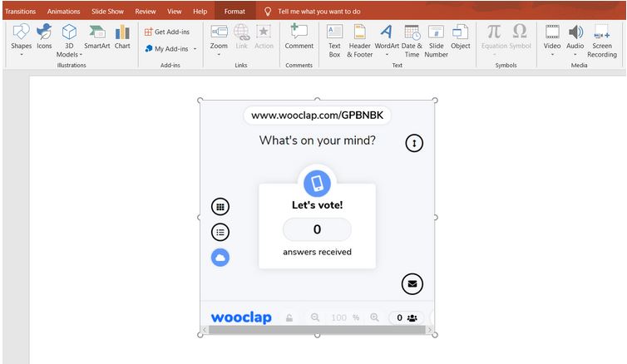Viewport: 627px width, 364px height.
Task: Click the What's on your mind? question
Action: tap(317, 140)
